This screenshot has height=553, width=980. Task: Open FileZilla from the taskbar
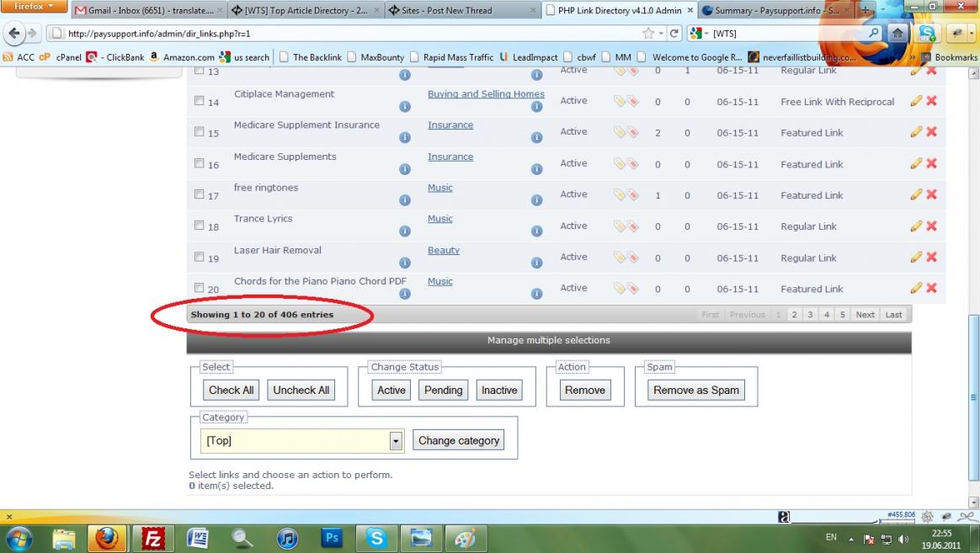click(x=153, y=538)
